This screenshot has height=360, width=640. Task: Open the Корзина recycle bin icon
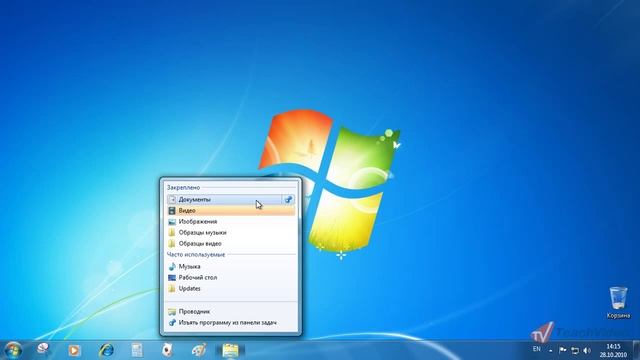coord(618,302)
